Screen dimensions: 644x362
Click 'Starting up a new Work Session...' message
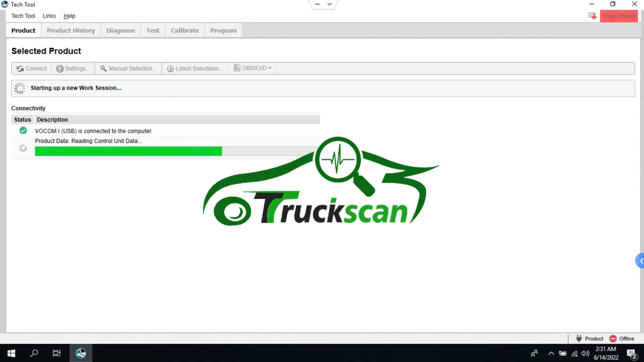(x=76, y=88)
